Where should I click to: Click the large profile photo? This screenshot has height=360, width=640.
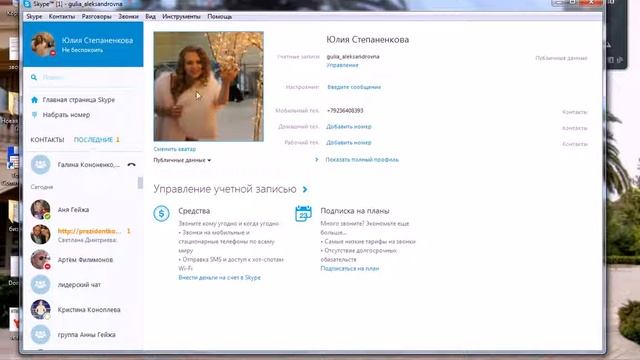pyautogui.click(x=209, y=87)
